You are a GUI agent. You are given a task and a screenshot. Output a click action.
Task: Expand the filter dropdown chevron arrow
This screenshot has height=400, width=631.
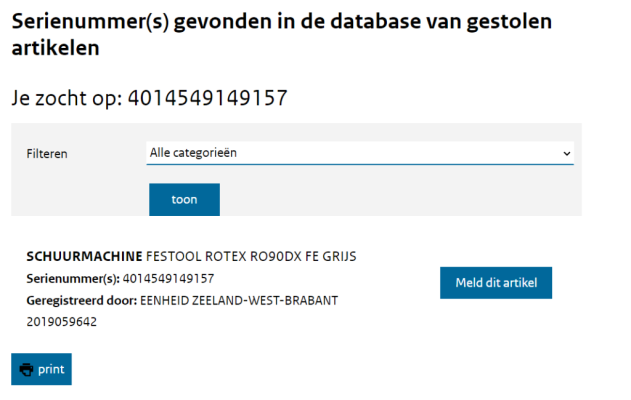pos(567,153)
